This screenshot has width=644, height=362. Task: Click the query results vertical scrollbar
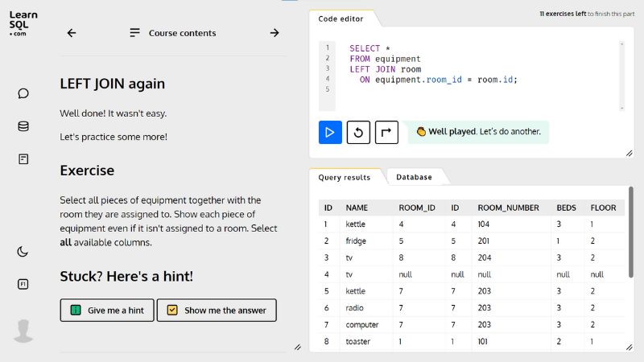coord(630,232)
